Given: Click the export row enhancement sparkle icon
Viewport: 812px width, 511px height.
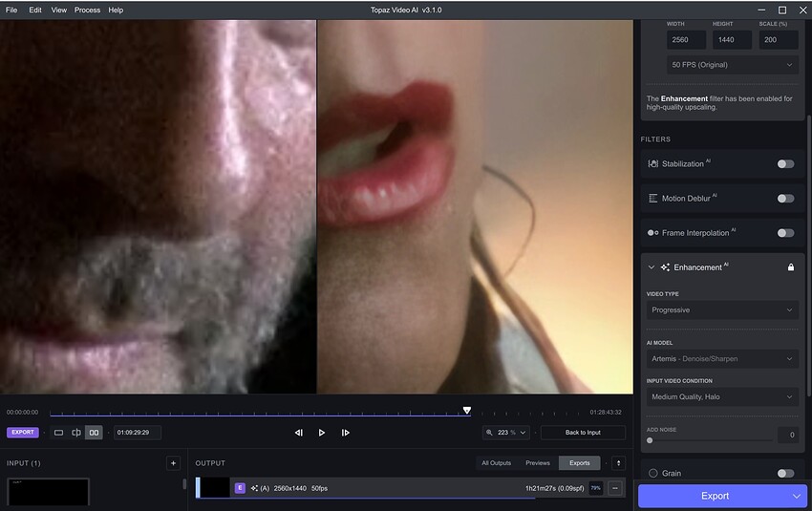Looking at the screenshot, I should pyautogui.click(x=254, y=488).
